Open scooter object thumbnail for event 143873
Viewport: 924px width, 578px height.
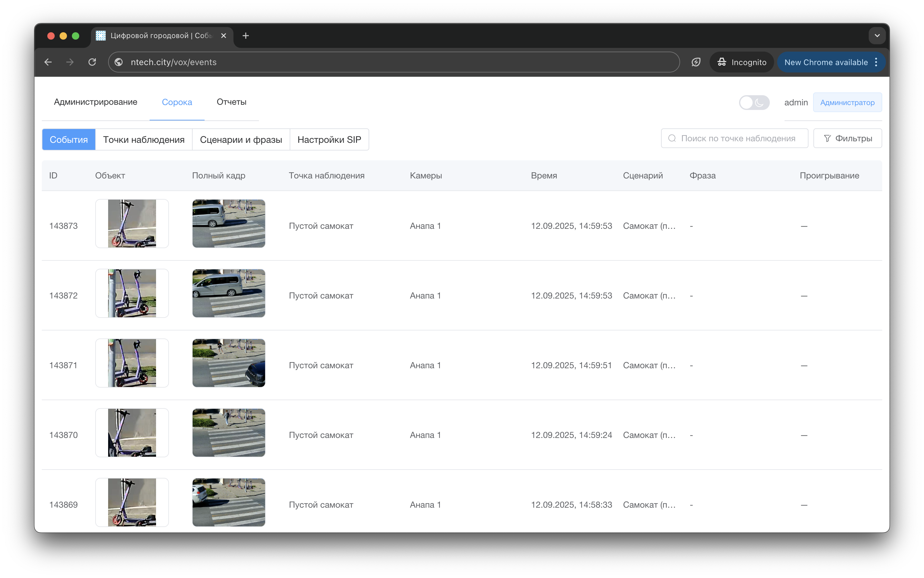(x=132, y=224)
